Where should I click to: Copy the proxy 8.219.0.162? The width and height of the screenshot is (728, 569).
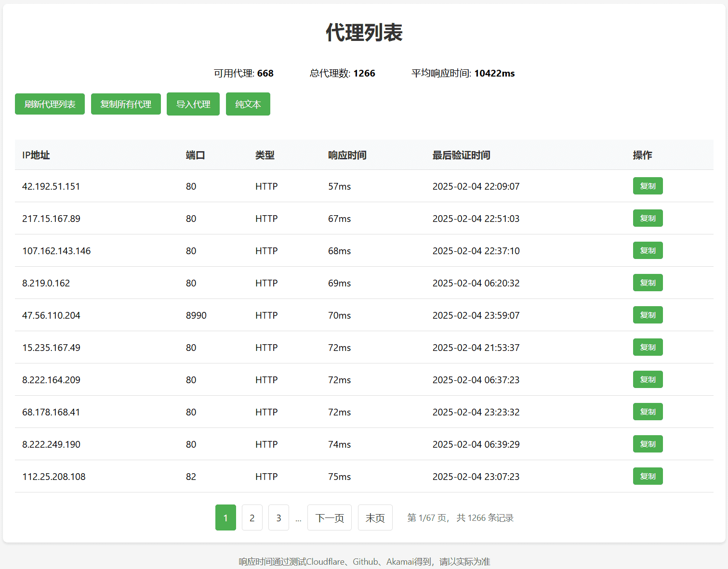(x=648, y=283)
